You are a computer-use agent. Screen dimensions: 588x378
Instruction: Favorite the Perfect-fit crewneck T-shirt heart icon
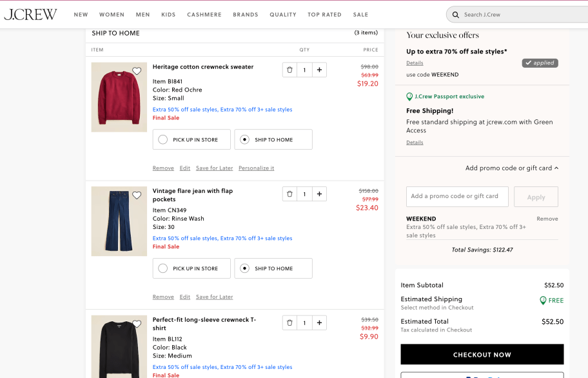137,324
